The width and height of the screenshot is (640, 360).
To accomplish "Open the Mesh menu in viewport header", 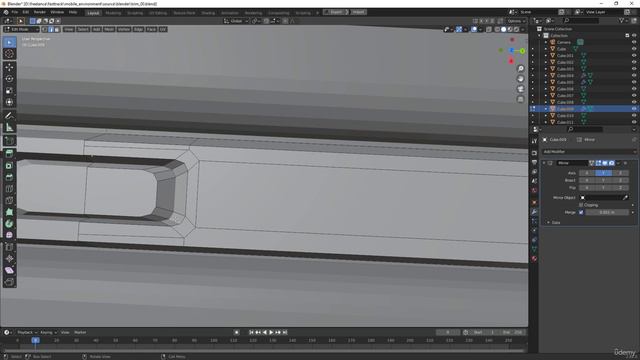I will click(109, 29).
